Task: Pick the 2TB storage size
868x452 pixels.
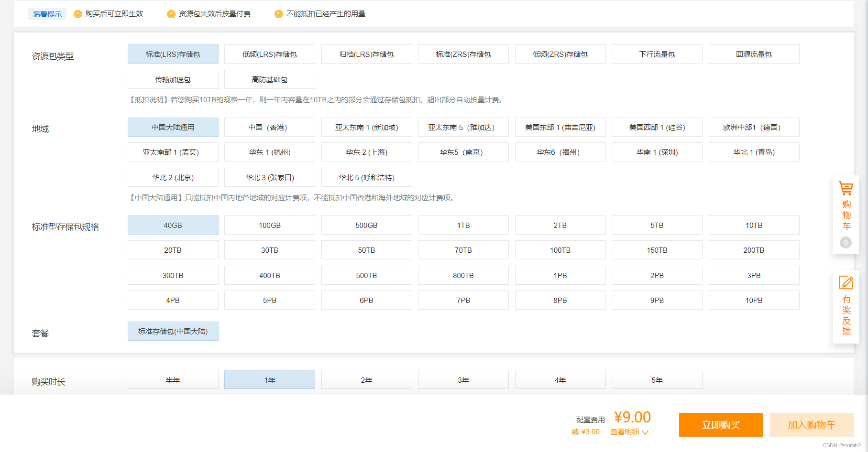Action: coord(560,225)
